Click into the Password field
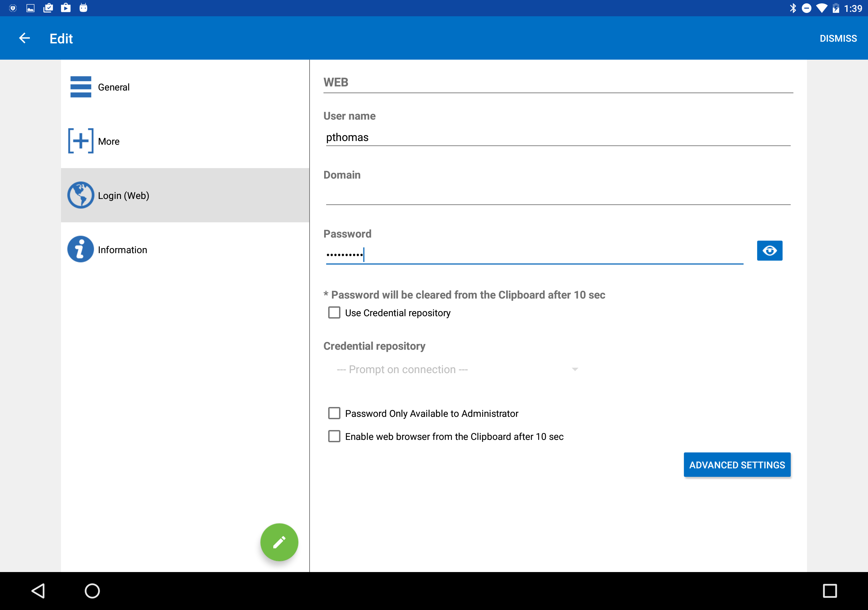Image resolution: width=868 pixels, height=610 pixels. [535, 255]
